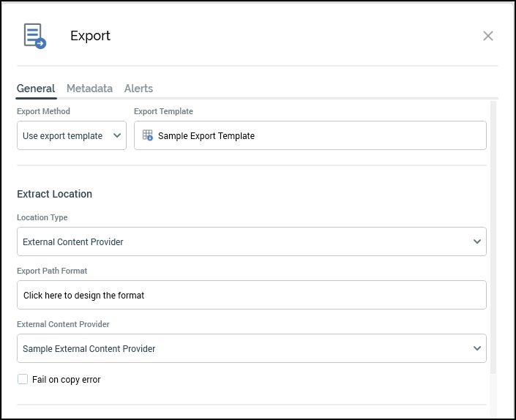Close the Export dialog with X
516x420 pixels.
(x=488, y=36)
